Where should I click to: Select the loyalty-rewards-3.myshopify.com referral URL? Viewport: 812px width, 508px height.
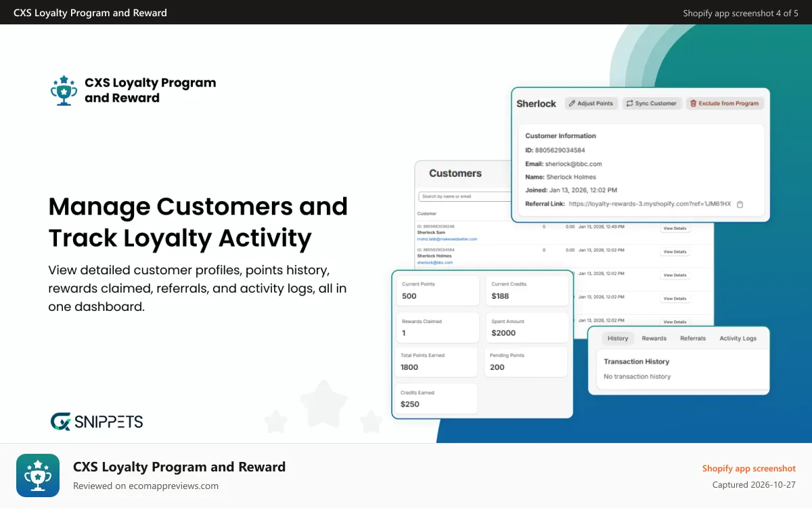coord(650,204)
